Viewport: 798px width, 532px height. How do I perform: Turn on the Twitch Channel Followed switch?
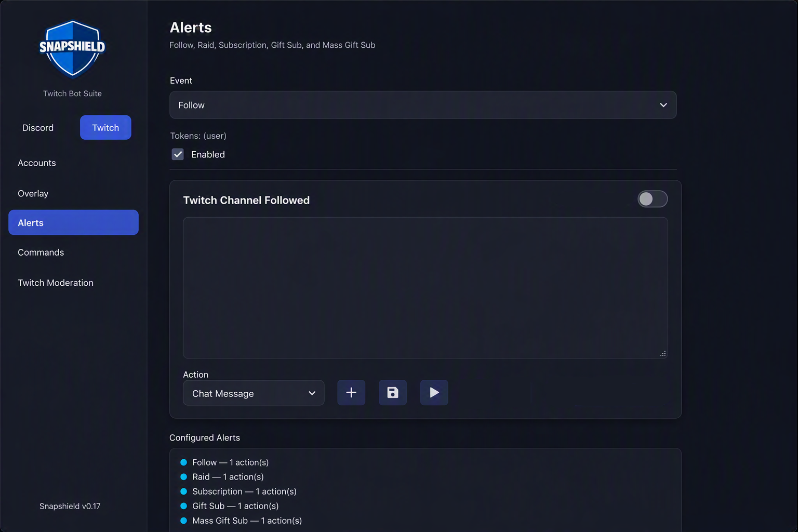point(653,199)
